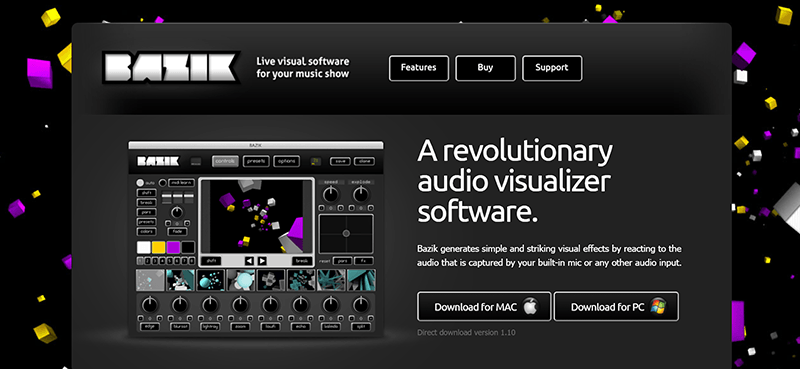Select the black color swatch
This screenshot has width=800, height=369.
coord(188,248)
